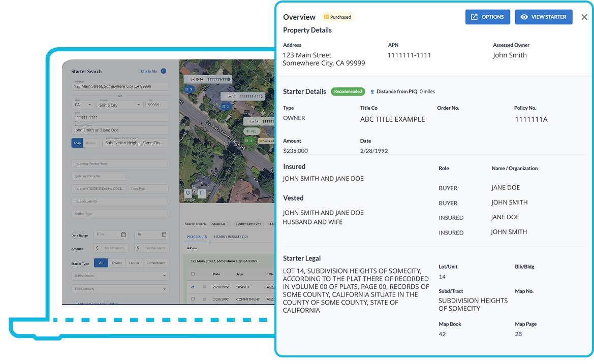Click the map layers icon
This screenshot has height=364, width=594.
(x=187, y=193)
